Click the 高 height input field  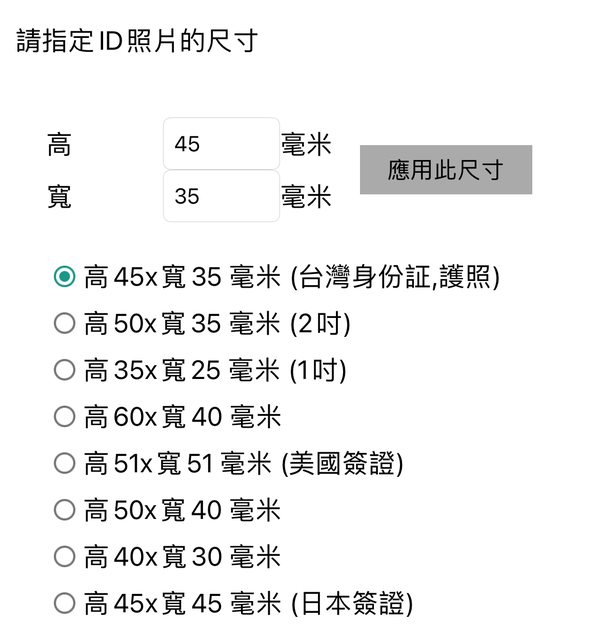[x=221, y=144]
